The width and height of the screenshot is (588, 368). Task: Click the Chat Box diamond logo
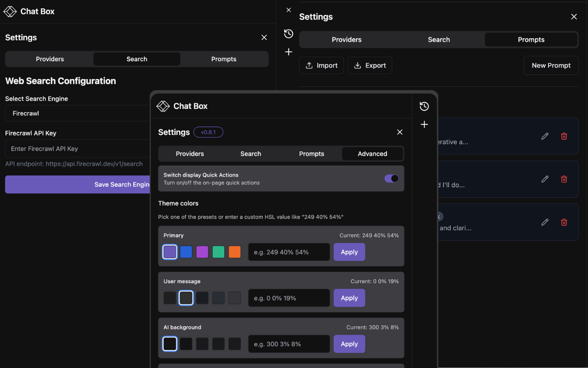pos(10,11)
